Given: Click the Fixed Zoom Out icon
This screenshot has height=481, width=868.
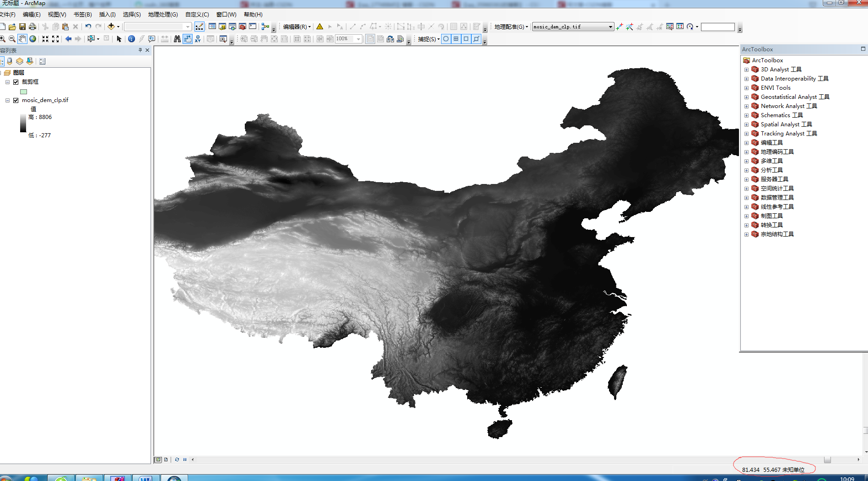Looking at the screenshot, I should coord(55,39).
